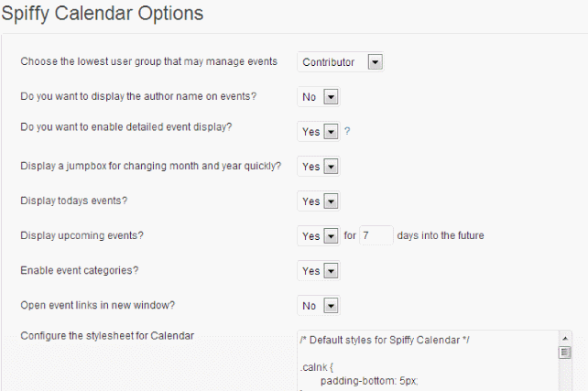Open the author name display dropdown
This screenshot has height=391, width=588.
click(319, 97)
